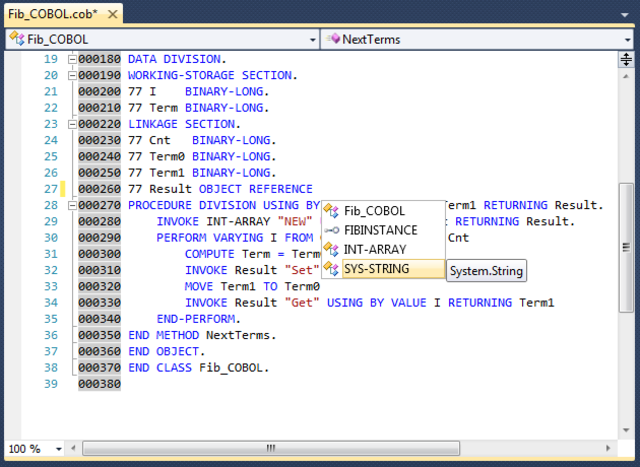Click the horizontal scrollbar thumb
The height and width of the screenshot is (467, 640).
(x=271, y=448)
